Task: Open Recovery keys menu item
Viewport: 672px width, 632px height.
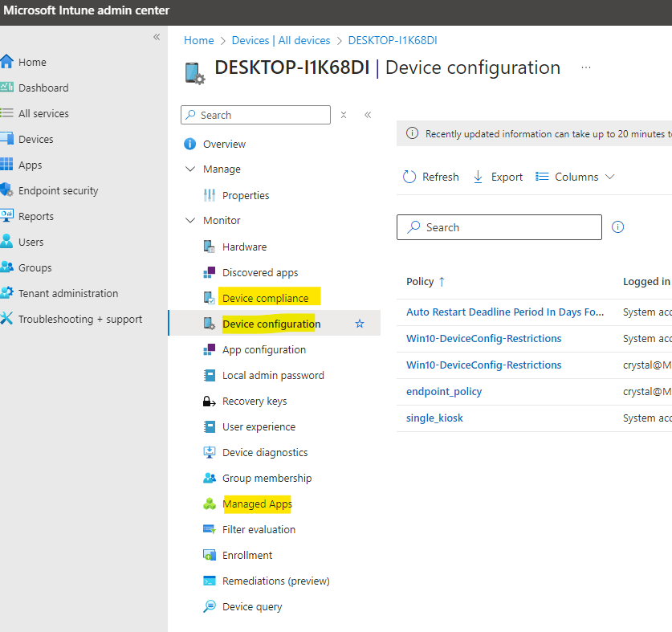Action: (255, 402)
